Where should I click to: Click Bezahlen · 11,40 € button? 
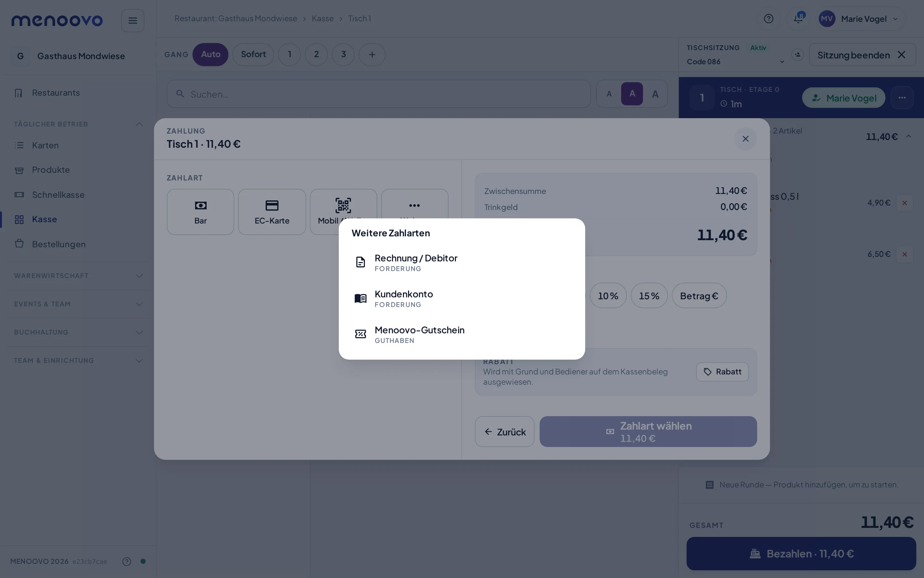click(801, 554)
